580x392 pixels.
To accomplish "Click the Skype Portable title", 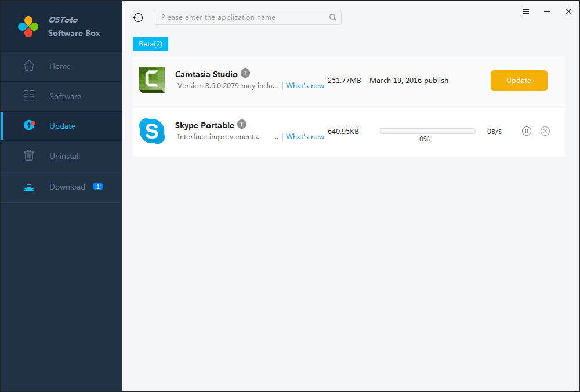I will click(x=205, y=125).
